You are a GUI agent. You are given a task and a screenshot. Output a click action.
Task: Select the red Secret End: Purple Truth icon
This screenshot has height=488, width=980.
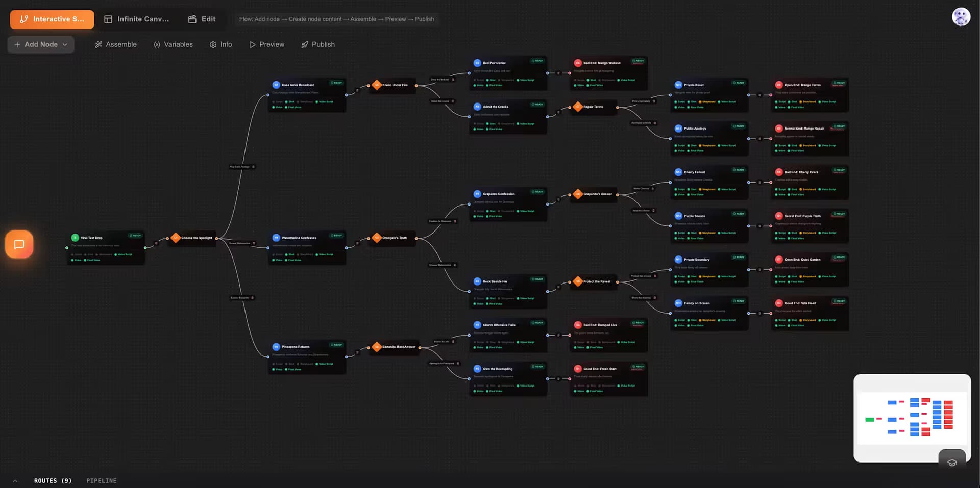point(779,216)
